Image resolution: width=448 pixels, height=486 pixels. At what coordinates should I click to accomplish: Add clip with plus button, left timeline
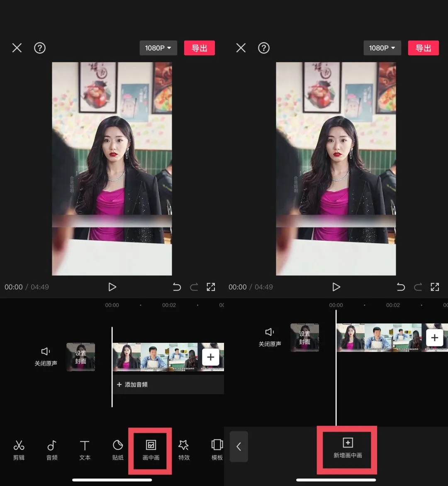point(211,357)
